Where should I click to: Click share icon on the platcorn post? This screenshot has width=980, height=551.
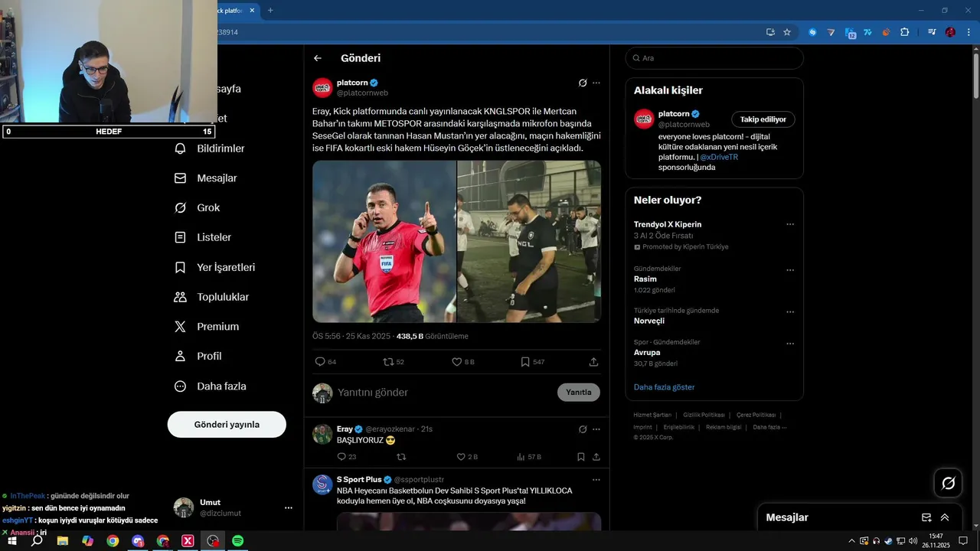pos(593,362)
